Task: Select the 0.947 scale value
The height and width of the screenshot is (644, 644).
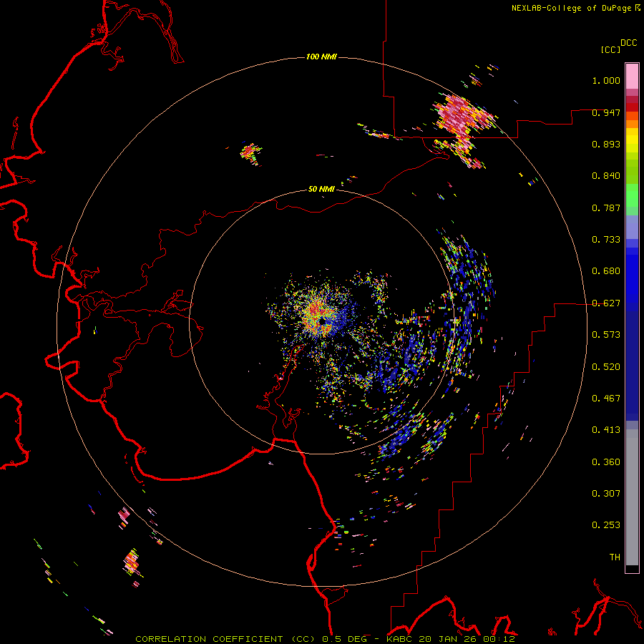Action: [606, 112]
